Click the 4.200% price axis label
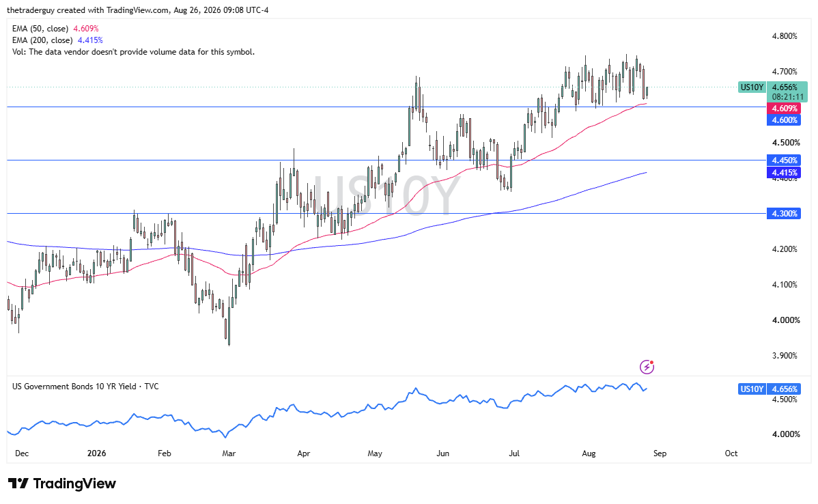Viewport: 818px width, 504px height. click(785, 249)
